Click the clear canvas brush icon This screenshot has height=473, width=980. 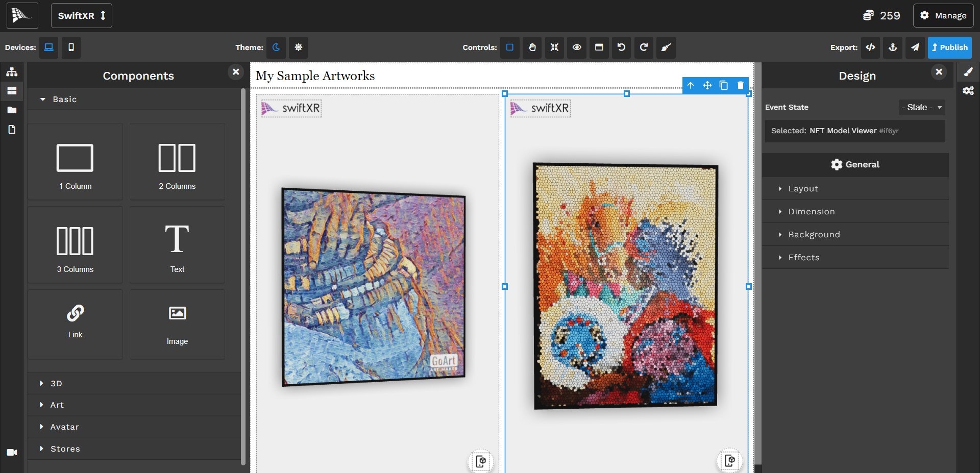point(666,47)
